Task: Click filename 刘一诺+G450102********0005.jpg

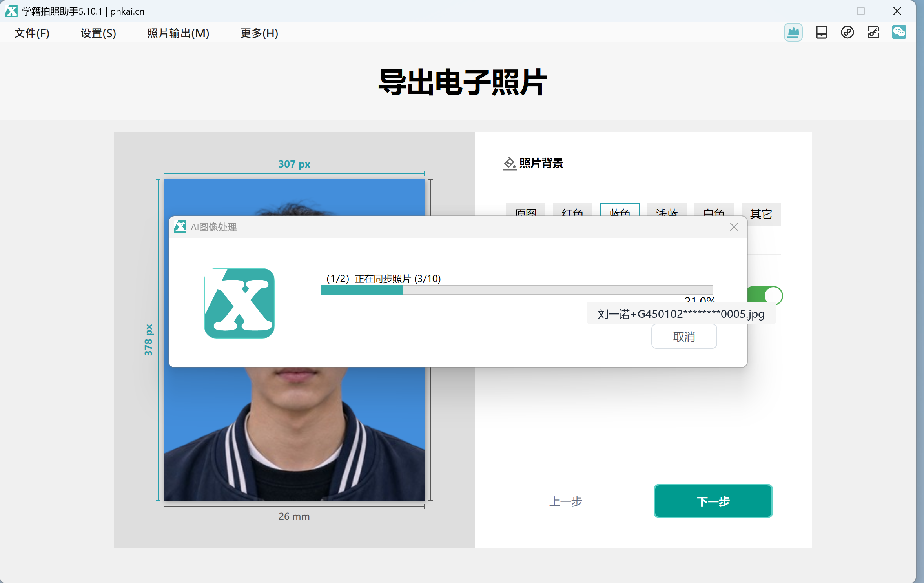Action: 681,314
